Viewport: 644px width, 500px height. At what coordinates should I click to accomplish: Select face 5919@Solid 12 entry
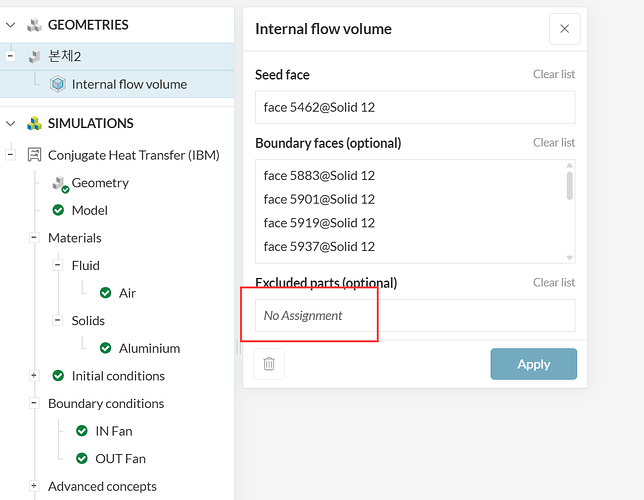(319, 223)
